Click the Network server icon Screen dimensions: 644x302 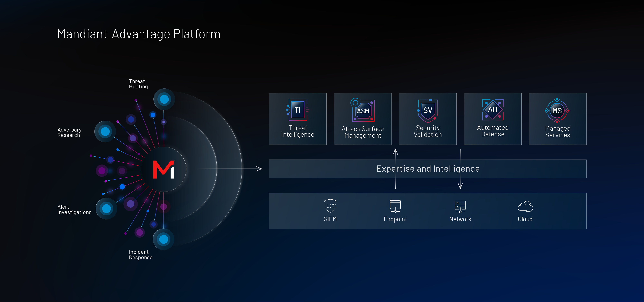click(460, 207)
